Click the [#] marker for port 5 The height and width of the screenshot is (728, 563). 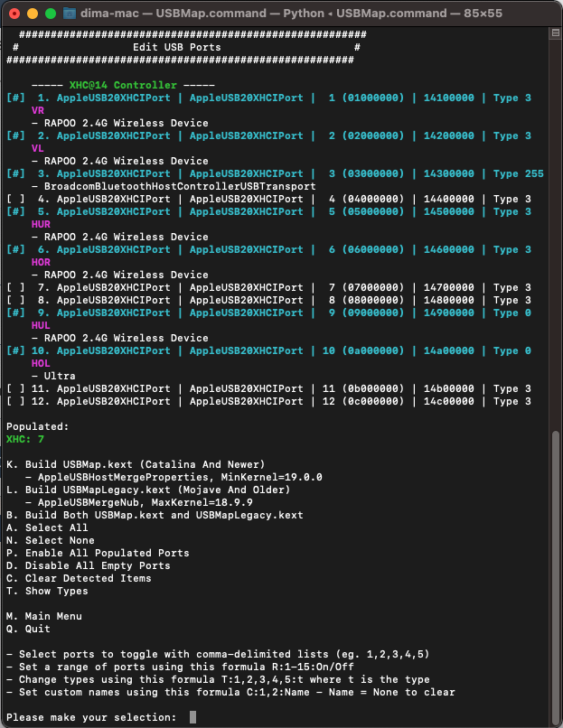click(15, 211)
